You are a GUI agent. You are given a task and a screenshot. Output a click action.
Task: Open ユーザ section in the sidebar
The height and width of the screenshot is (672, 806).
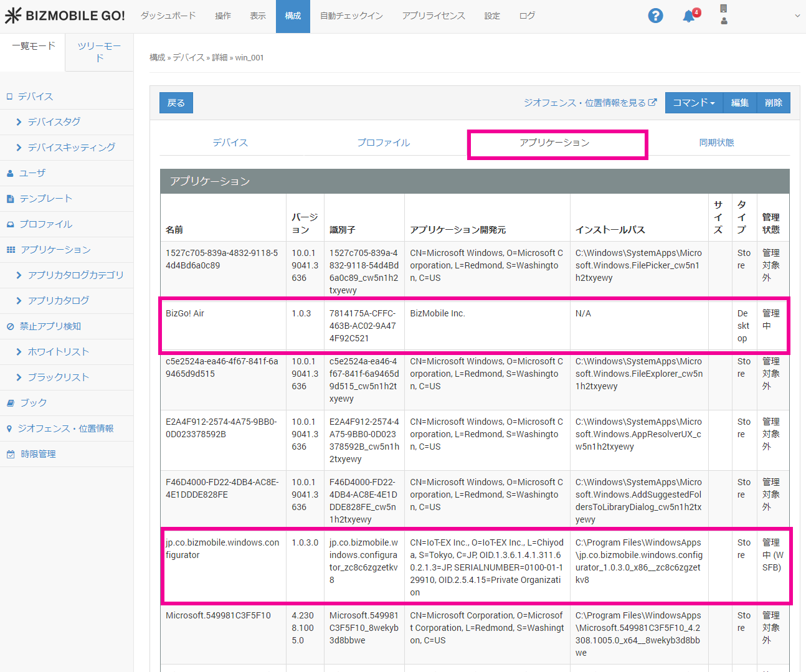tap(32, 173)
